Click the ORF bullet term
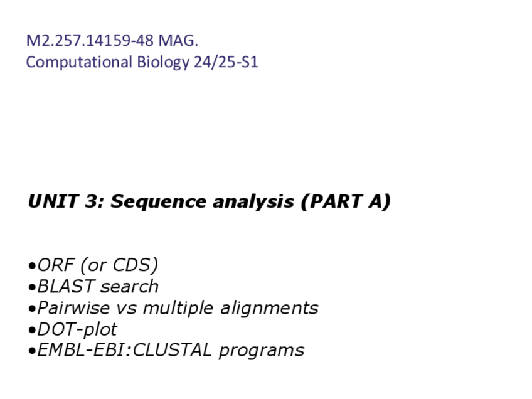The height and width of the screenshot is (399, 532). click(52, 265)
